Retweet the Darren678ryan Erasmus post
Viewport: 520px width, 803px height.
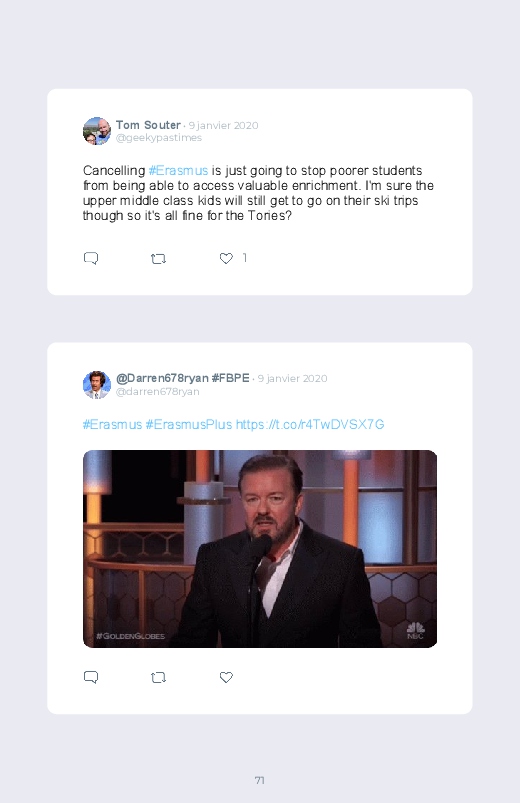coord(158,678)
